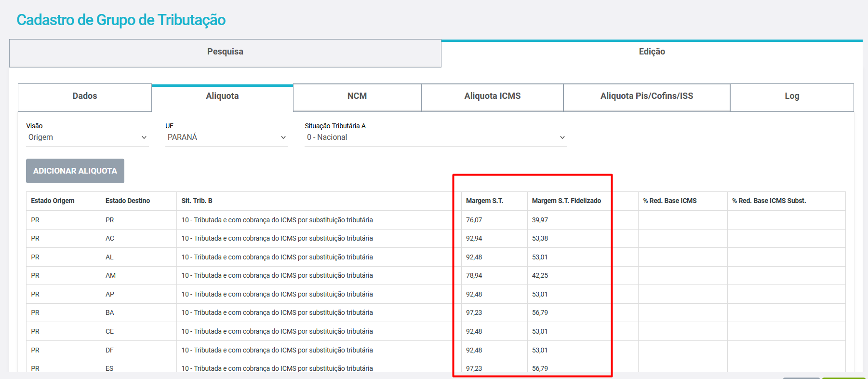Click Margem S.T. value 92,94

pyautogui.click(x=474, y=238)
